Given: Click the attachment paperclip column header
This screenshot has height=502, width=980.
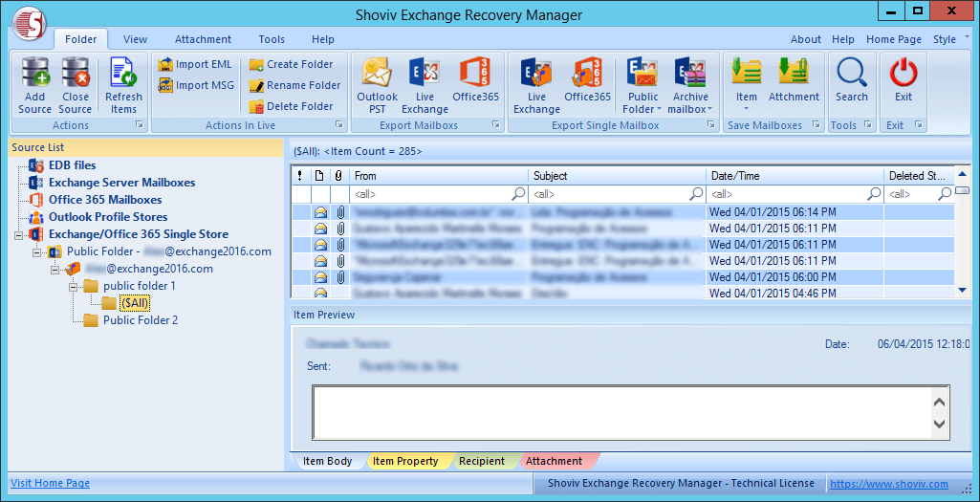Looking at the screenshot, I should point(339,176).
